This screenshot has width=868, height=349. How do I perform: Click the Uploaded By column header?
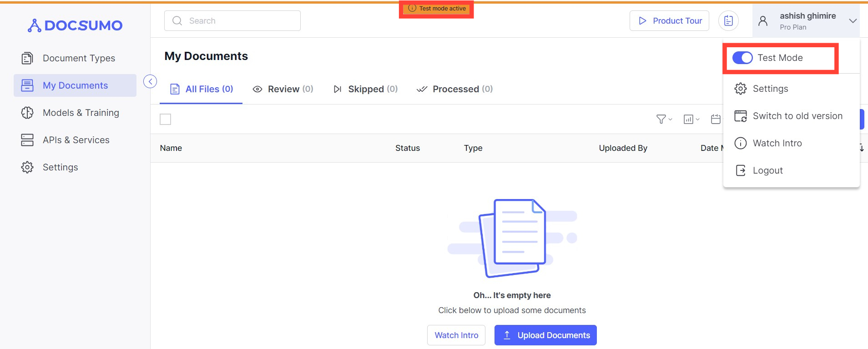tap(623, 148)
